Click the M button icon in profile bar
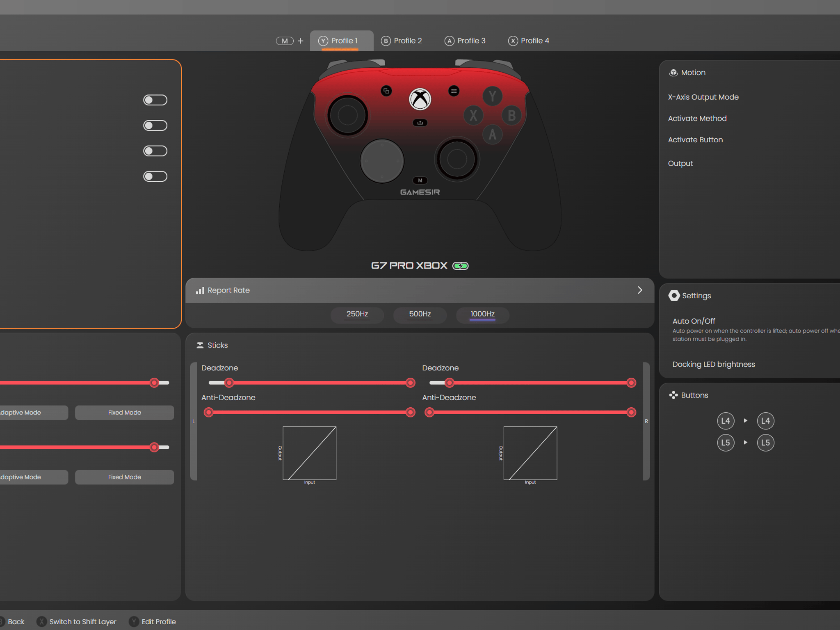Viewport: 840px width, 630px height. 285,41
